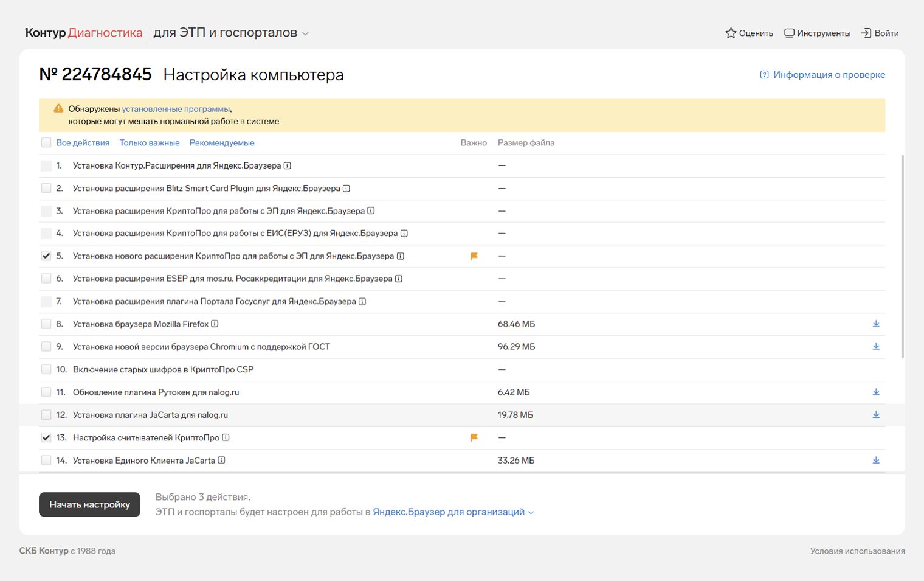
Task: Download Единый Клиент JaCarta installer
Action: coord(876,461)
